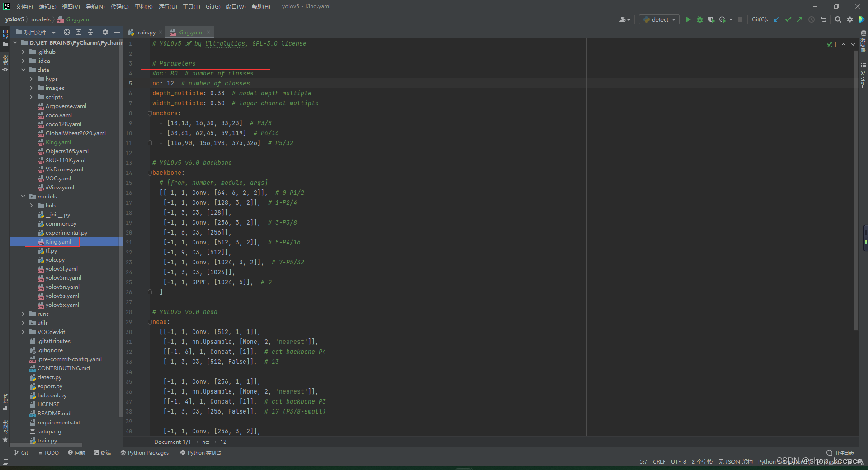Viewport: 868px width, 470px height.
Task: Click the CRLF line separator status
Action: (x=659, y=461)
